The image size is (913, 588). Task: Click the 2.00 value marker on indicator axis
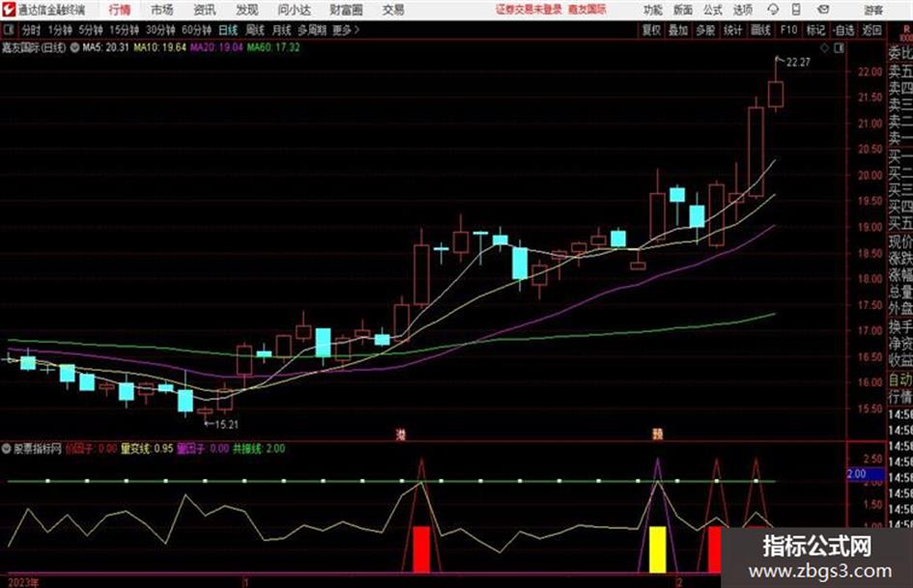point(865,474)
